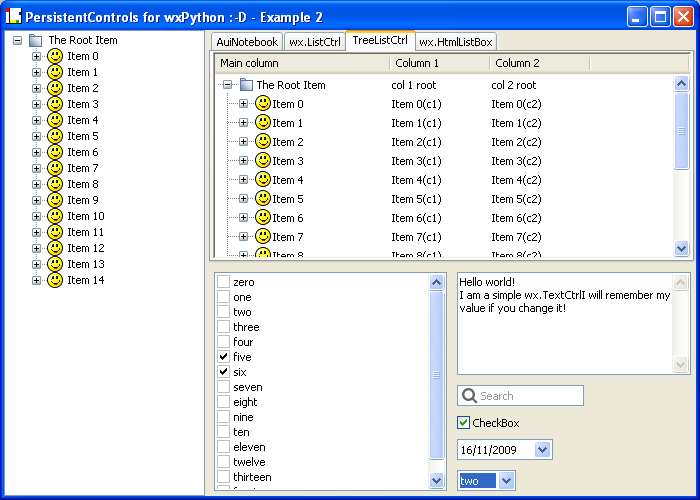Open the date picker dropdown for 16/11/2009

pos(542,451)
